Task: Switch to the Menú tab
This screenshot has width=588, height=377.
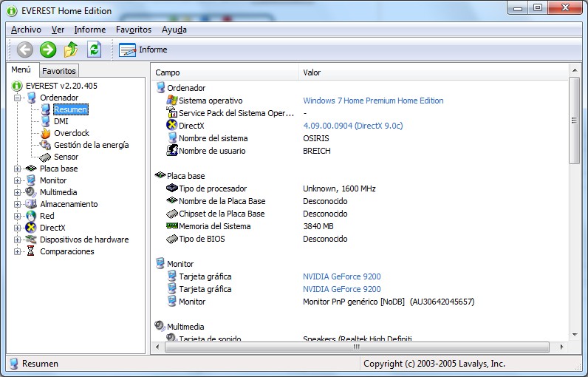Action: point(21,69)
